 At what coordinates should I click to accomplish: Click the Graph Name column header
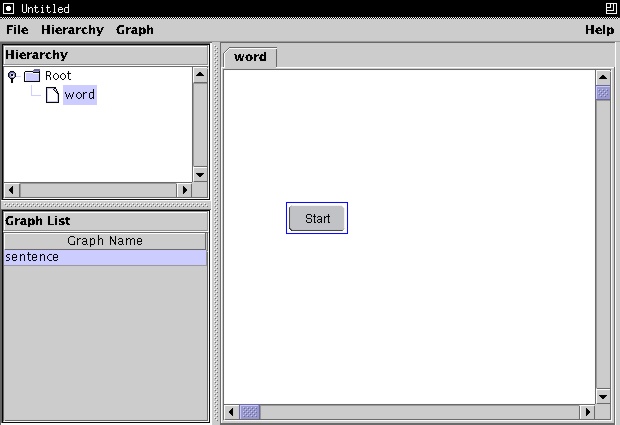pyautogui.click(x=105, y=241)
